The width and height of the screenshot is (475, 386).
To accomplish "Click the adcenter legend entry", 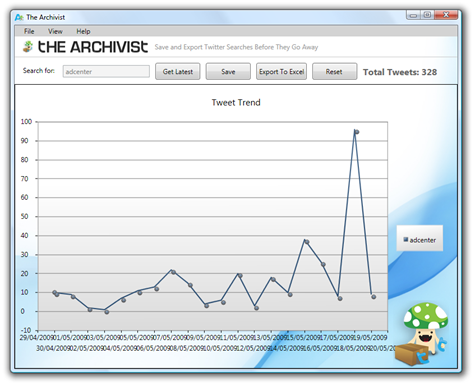I will tap(420, 240).
